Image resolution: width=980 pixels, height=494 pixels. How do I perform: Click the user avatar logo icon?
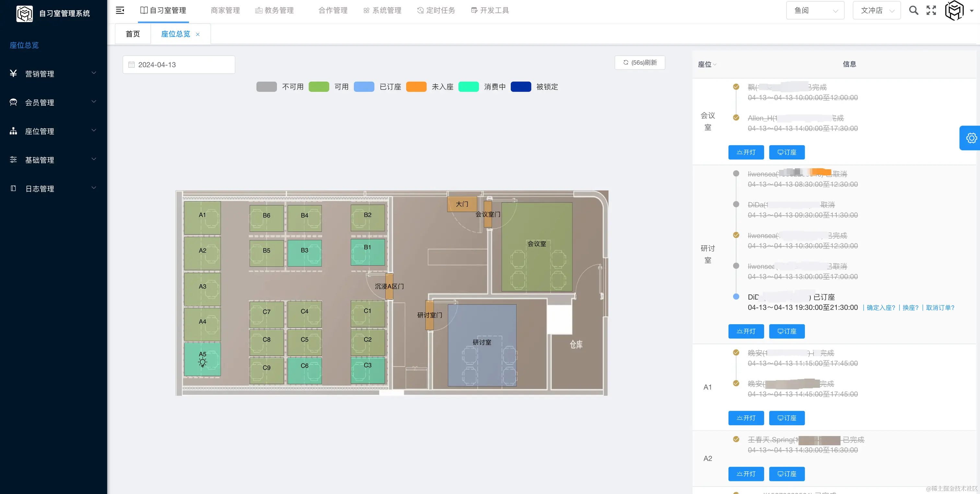coord(954,10)
